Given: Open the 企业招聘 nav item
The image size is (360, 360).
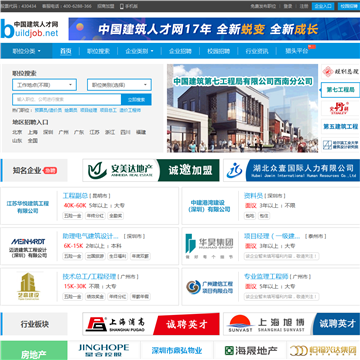Looking at the screenshot, I should (x=180, y=51).
